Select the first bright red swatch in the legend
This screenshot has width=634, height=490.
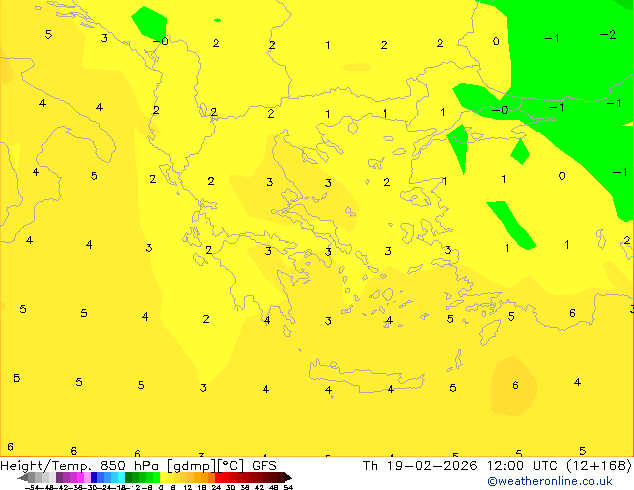[x=218, y=477]
